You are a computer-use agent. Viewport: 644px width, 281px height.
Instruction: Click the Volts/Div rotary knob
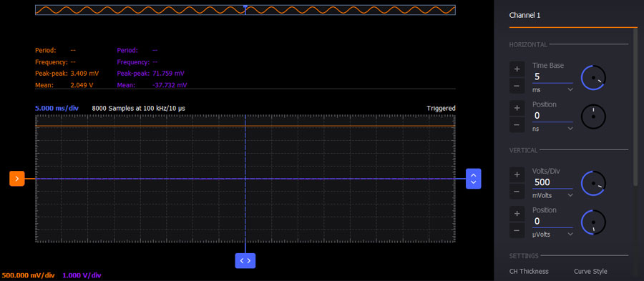[593, 183]
